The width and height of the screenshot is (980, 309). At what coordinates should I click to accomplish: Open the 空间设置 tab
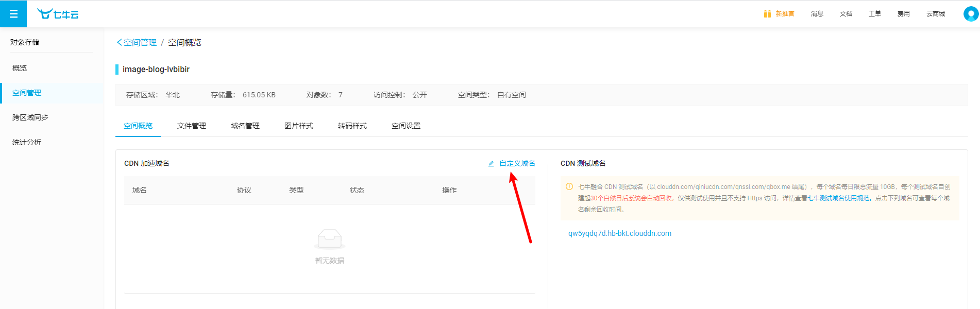coord(406,126)
